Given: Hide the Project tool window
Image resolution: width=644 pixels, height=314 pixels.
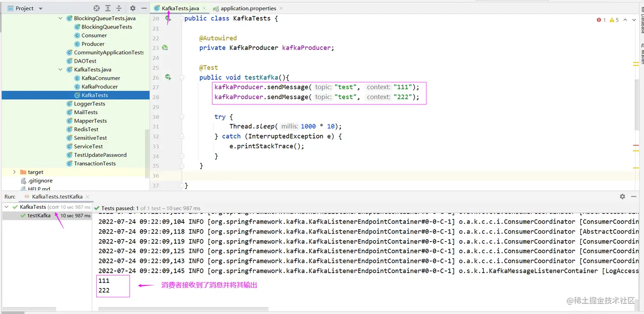Looking at the screenshot, I should point(144,8).
